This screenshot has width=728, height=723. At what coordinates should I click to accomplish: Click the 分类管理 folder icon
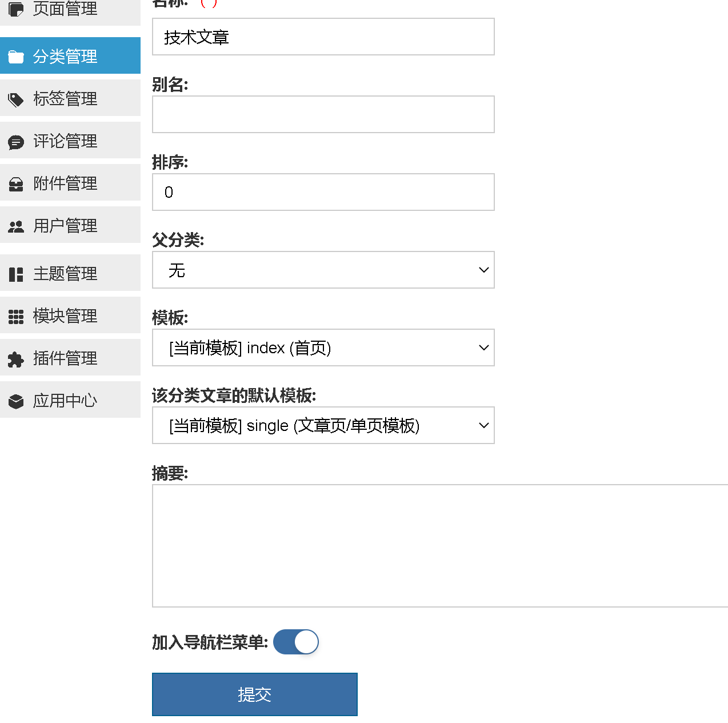tap(16, 57)
